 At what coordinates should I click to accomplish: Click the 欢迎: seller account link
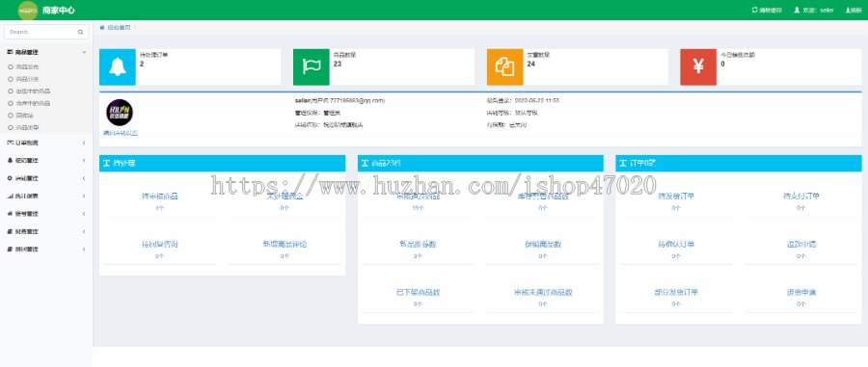818,10
